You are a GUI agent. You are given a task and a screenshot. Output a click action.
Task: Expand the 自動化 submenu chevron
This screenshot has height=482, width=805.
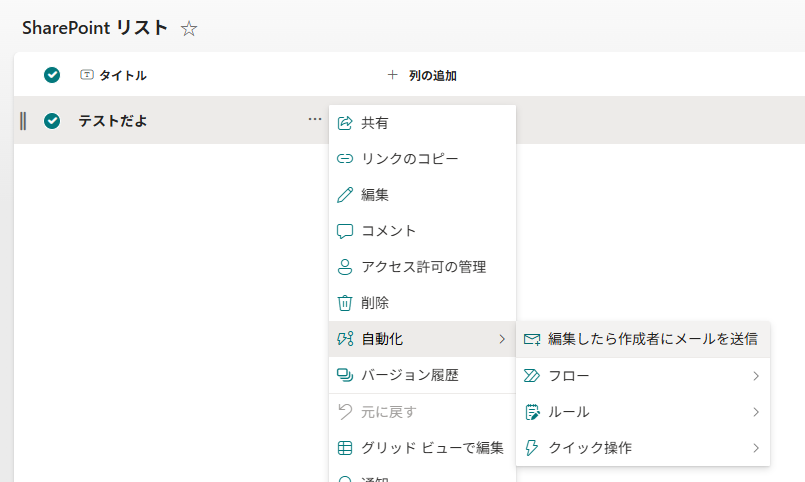pyautogui.click(x=502, y=339)
